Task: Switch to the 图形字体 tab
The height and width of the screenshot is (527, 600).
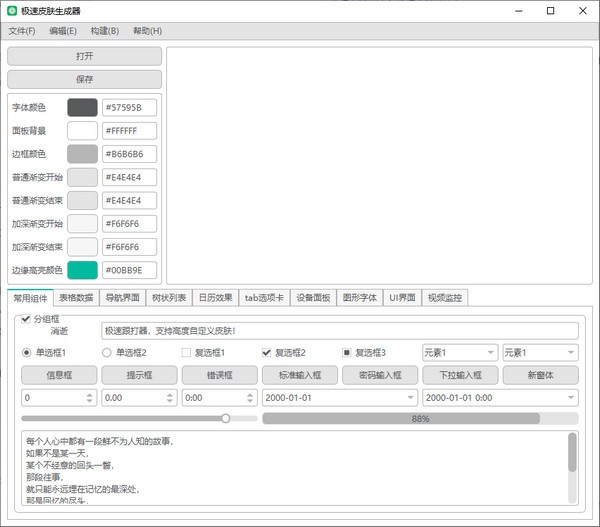Action: pos(360,298)
